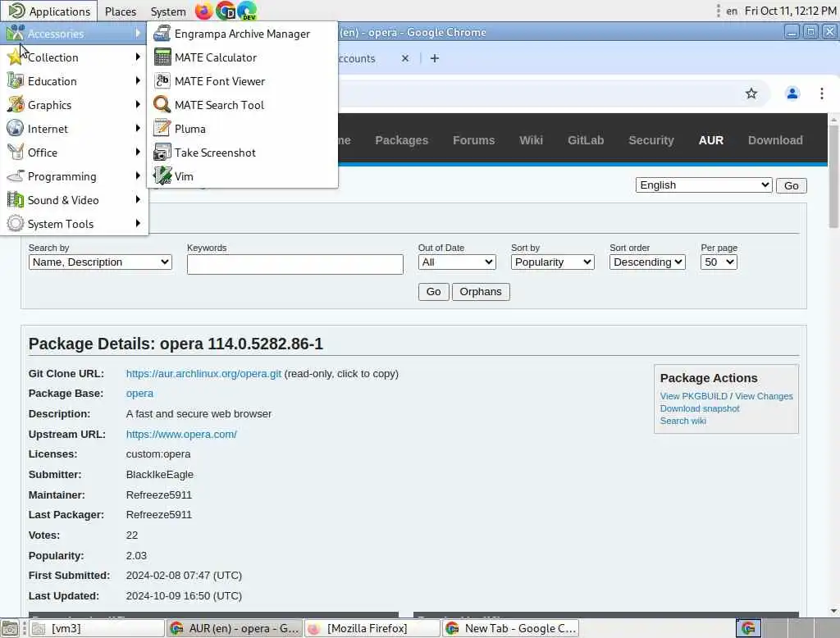840x638 pixels.
Task: Open the upstream opera.com link
Action: [x=181, y=435]
